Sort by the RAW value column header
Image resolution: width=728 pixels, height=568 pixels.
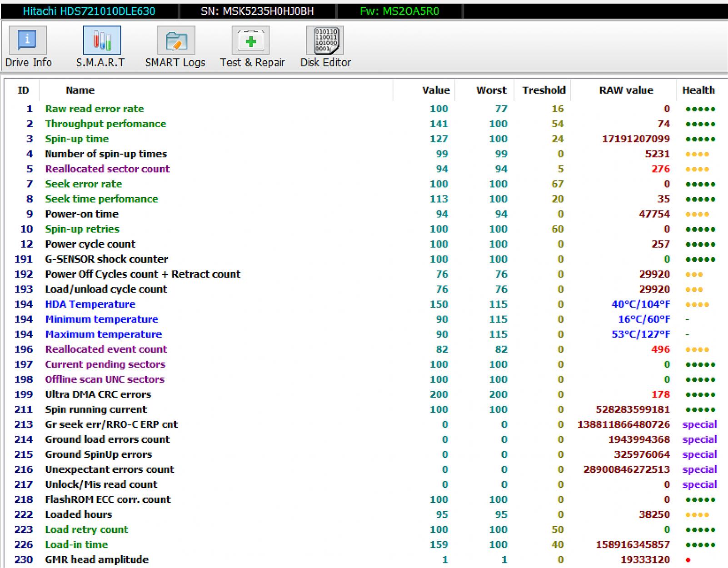pos(626,90)
